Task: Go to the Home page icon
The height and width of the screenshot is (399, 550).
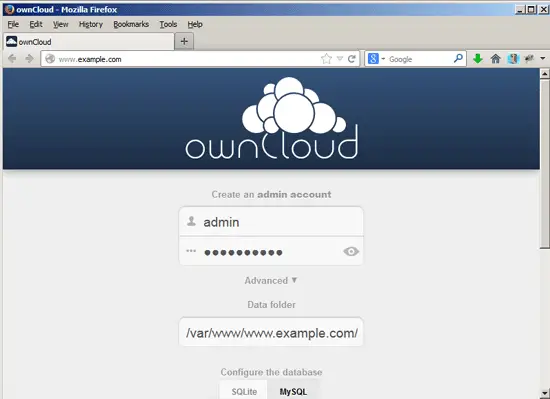Action: (495, 59)
